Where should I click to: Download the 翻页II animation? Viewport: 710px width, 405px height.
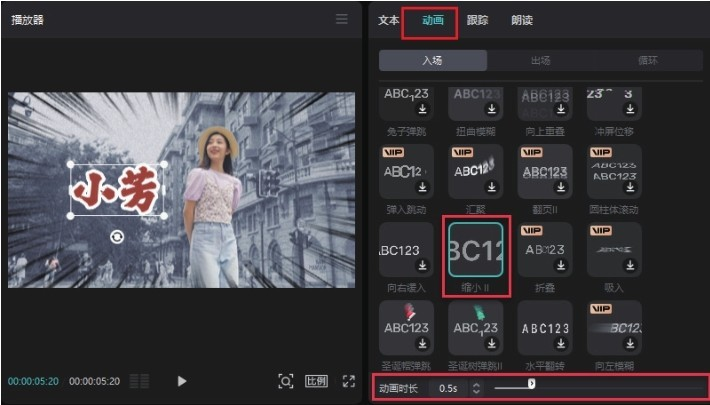(561, 187)
